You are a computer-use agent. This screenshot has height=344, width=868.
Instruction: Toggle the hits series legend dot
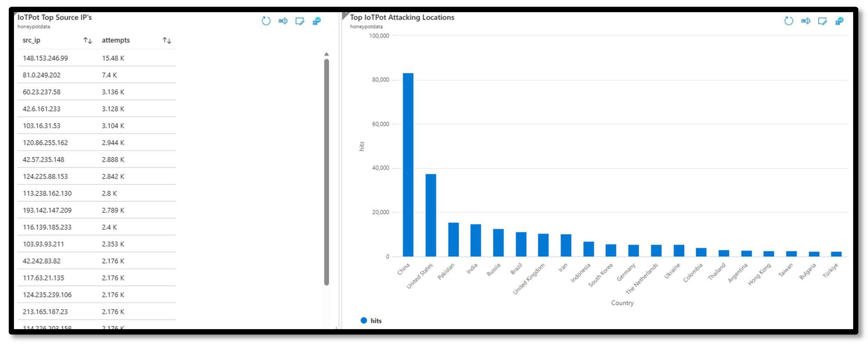364,320
